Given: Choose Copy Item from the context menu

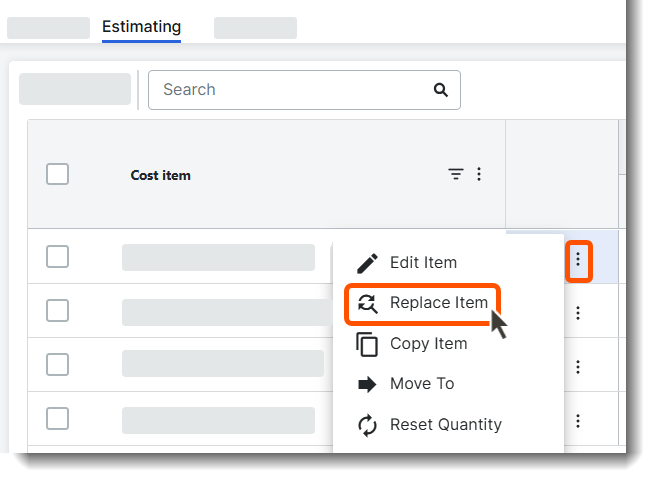Looking at the screenshot, I should (x=448, y=344).
